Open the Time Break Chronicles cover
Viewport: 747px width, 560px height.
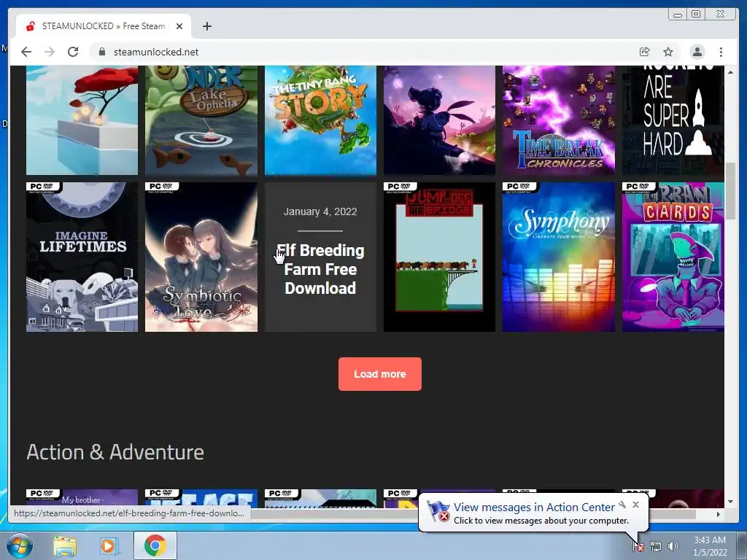coord(558,120)
